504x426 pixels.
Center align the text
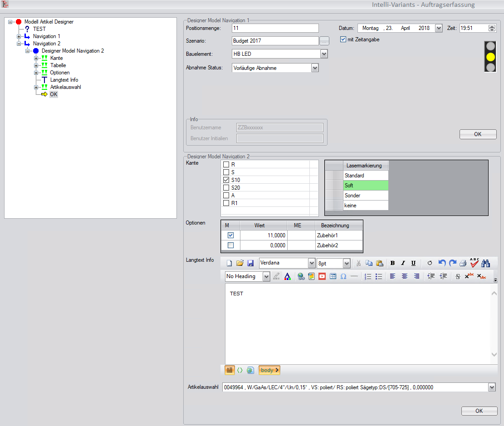click(x=404, y=276)
